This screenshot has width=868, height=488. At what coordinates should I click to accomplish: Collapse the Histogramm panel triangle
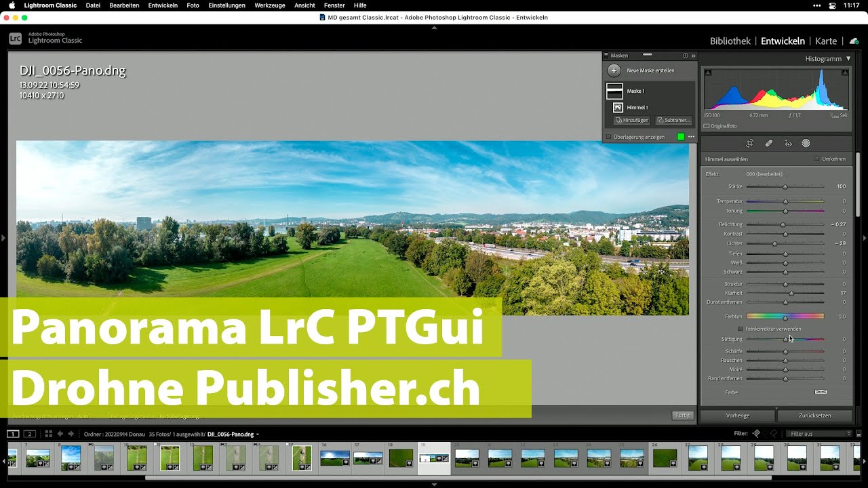pyautogui.click(x=848, y=59)
